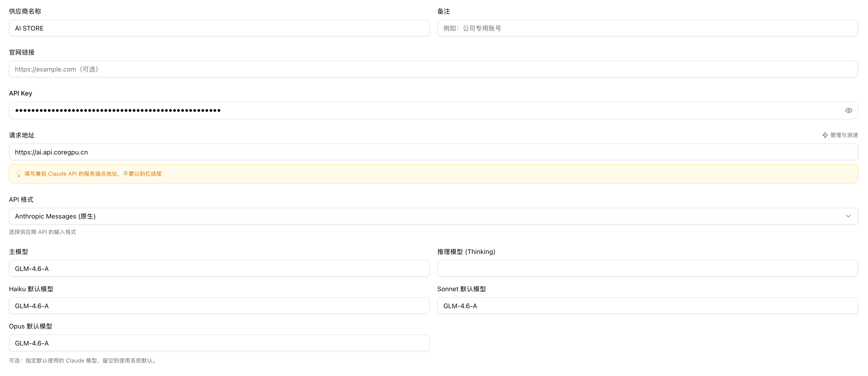The width and height of the screenshot is (868, 376).
Task: Click the Opus 默认模型 input field
Action: point(219,343)
